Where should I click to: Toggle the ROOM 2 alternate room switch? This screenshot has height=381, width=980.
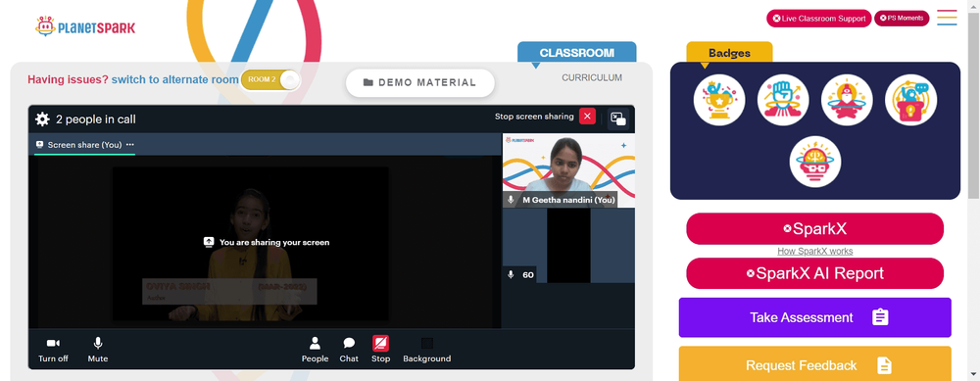click(270, 80)
